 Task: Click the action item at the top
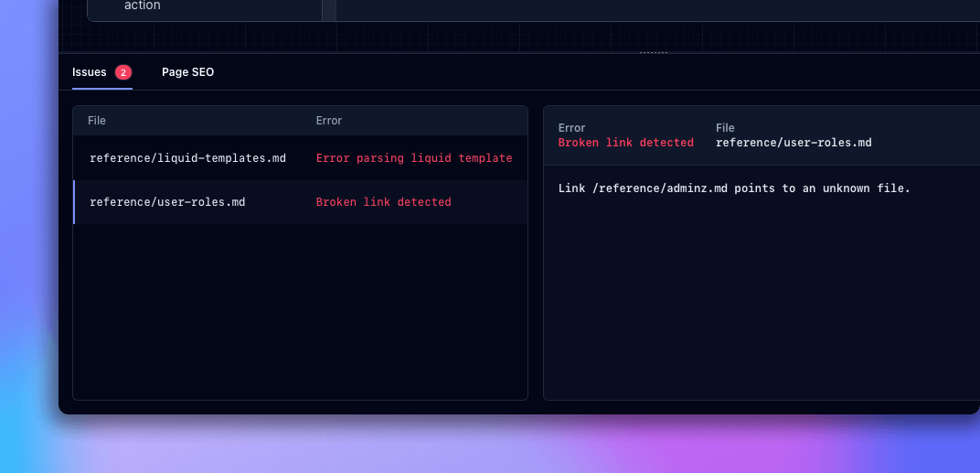click(143, 5)
